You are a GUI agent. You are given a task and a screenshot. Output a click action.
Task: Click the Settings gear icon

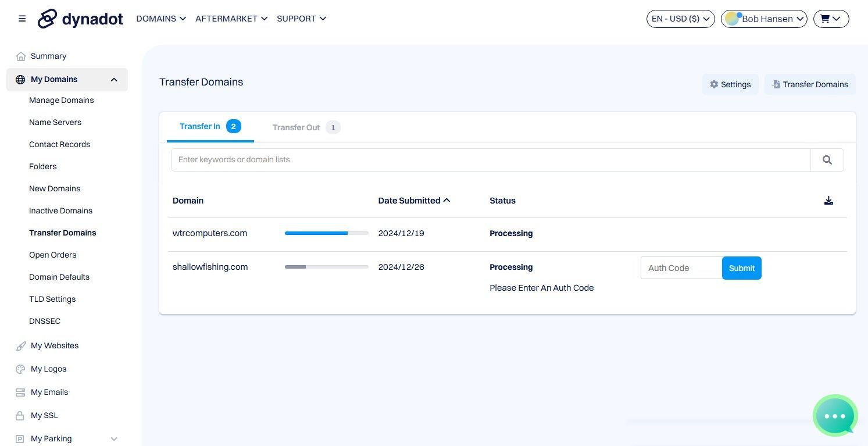(x=714, y=84)
